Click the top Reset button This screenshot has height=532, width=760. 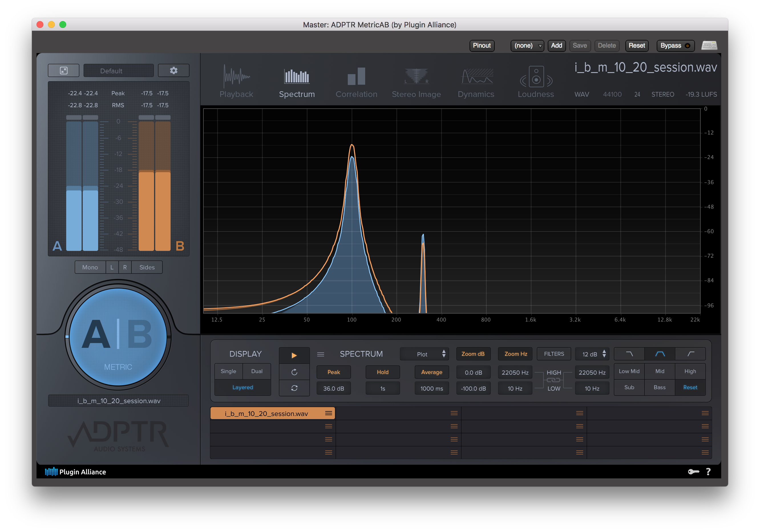coord(636,45)
